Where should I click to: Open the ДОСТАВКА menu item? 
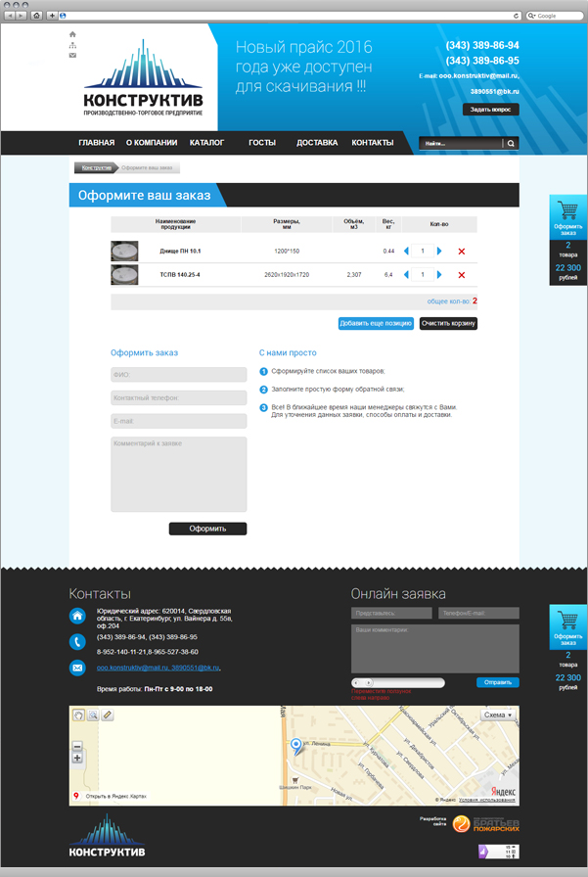317,143
